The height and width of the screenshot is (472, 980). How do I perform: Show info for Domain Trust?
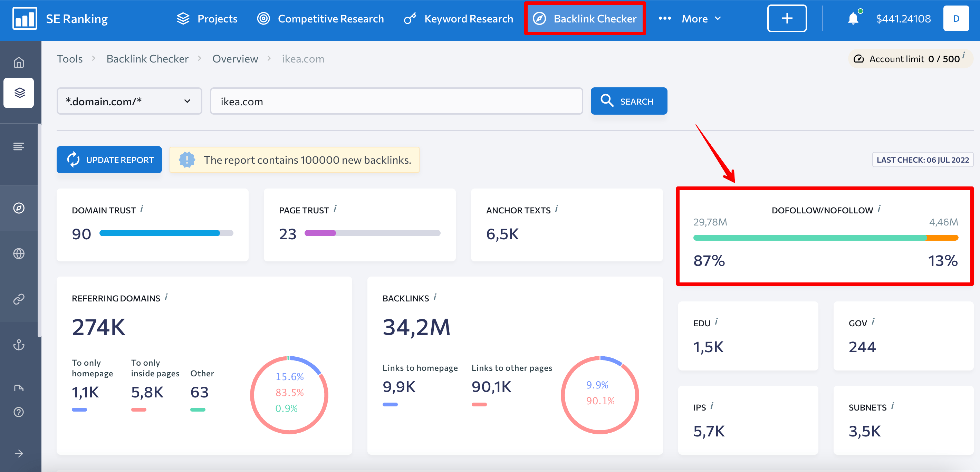coord(142,209)
